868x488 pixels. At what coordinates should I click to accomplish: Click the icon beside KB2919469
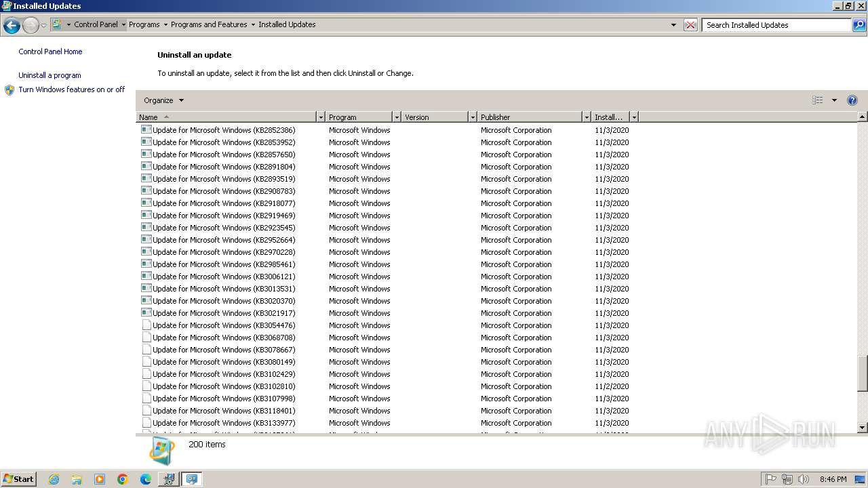pyautogui.click(x=146, y=216)
